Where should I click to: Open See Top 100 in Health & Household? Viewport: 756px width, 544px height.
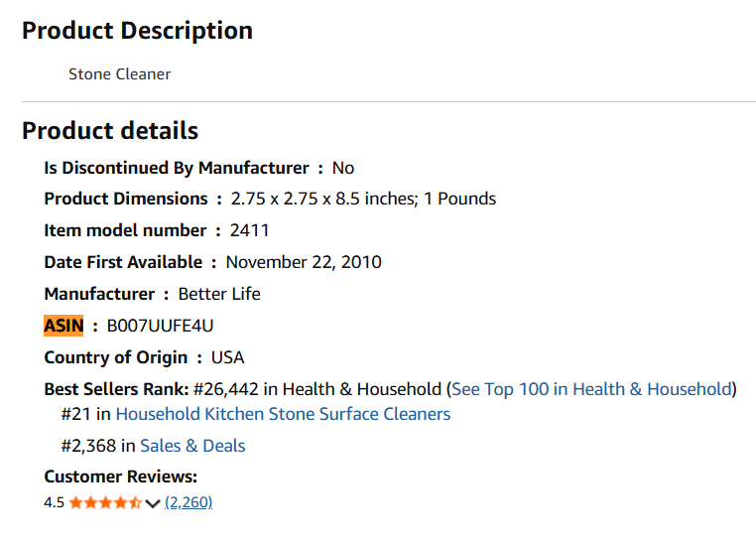(591, 389)
